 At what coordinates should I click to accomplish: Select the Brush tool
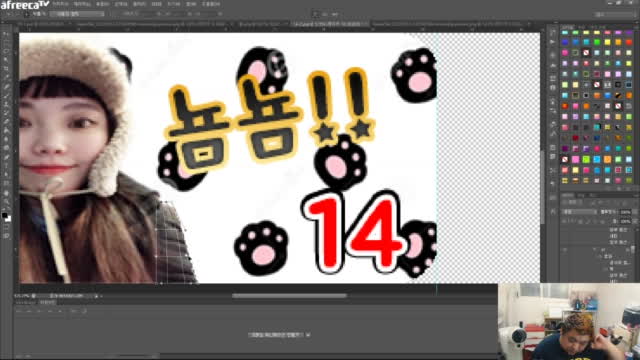click(x=6, y=95)
